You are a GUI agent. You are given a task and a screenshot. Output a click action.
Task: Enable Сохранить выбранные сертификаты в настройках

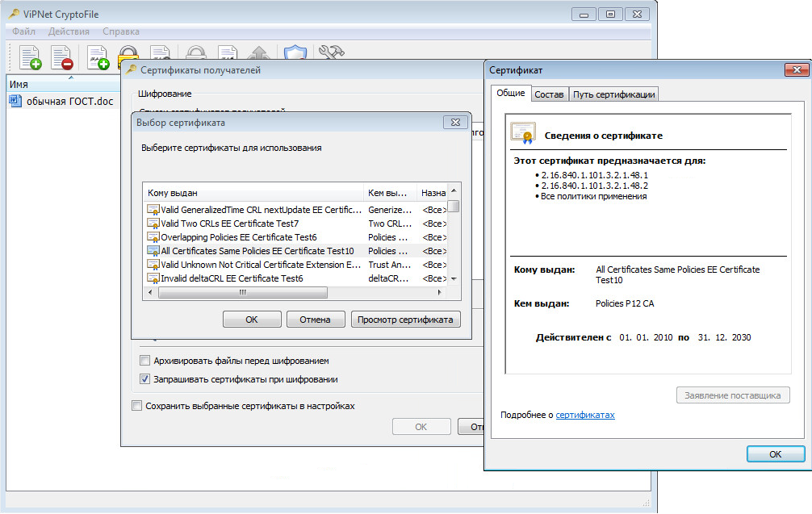point(136,406)
